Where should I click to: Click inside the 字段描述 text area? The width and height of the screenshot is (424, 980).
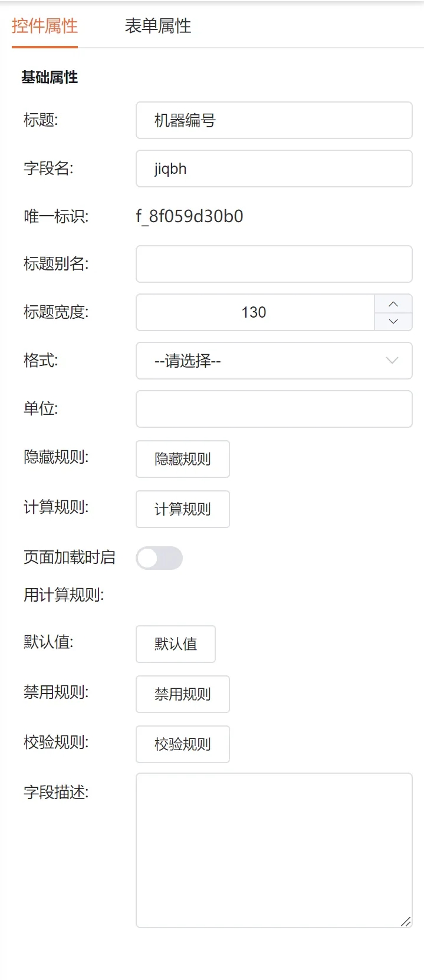pos(274,850)
